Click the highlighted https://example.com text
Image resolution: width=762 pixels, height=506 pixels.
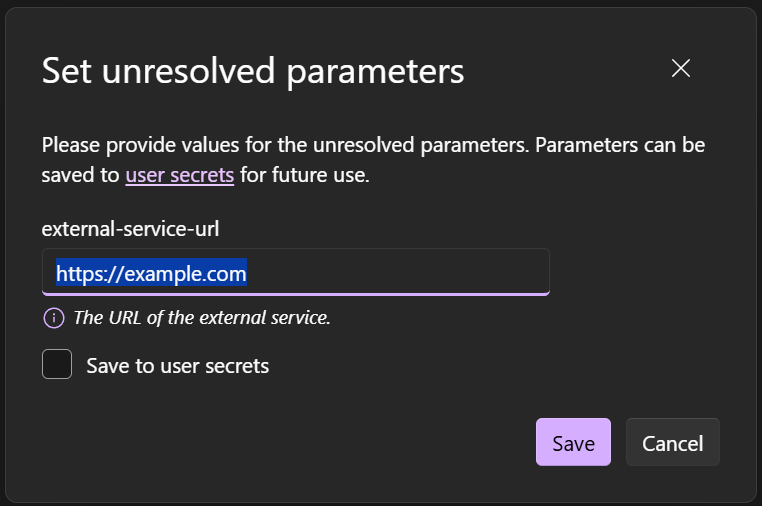[x=151, y=272]
